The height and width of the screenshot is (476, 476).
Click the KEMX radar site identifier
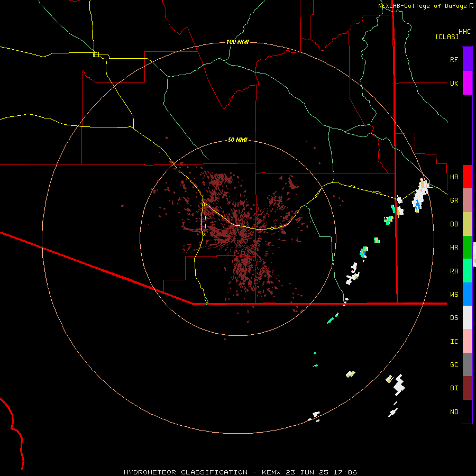click(271, 472)
